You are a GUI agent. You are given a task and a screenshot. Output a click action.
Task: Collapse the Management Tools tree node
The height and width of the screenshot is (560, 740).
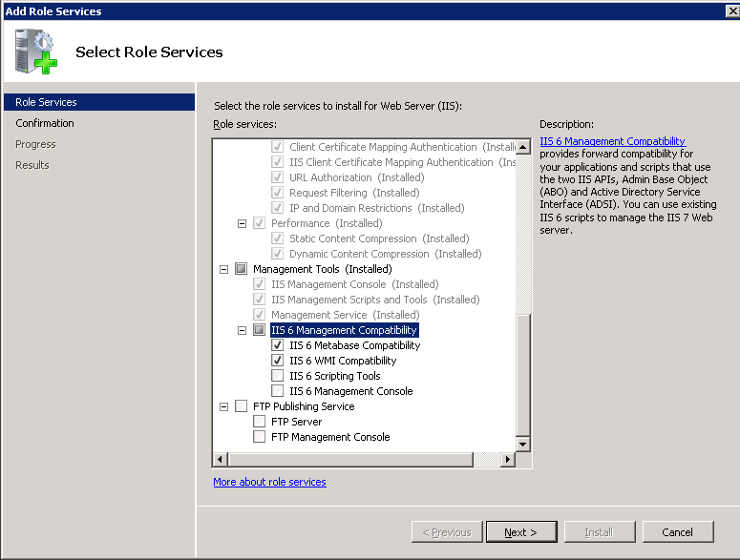point(223,269)
